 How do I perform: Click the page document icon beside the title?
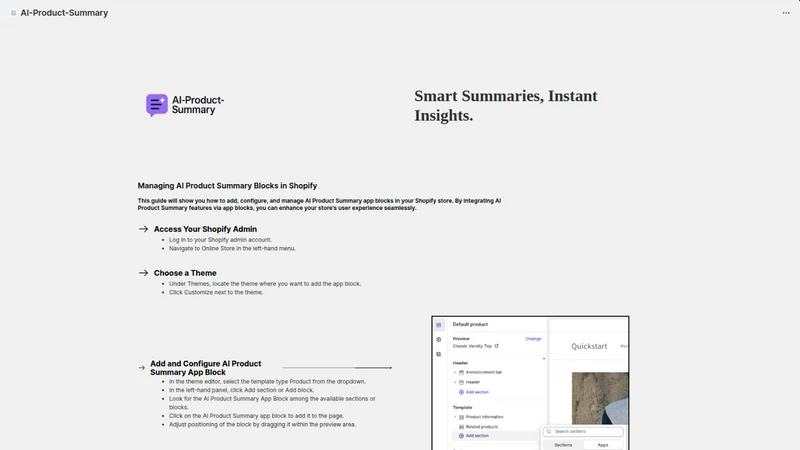(14, 13)
